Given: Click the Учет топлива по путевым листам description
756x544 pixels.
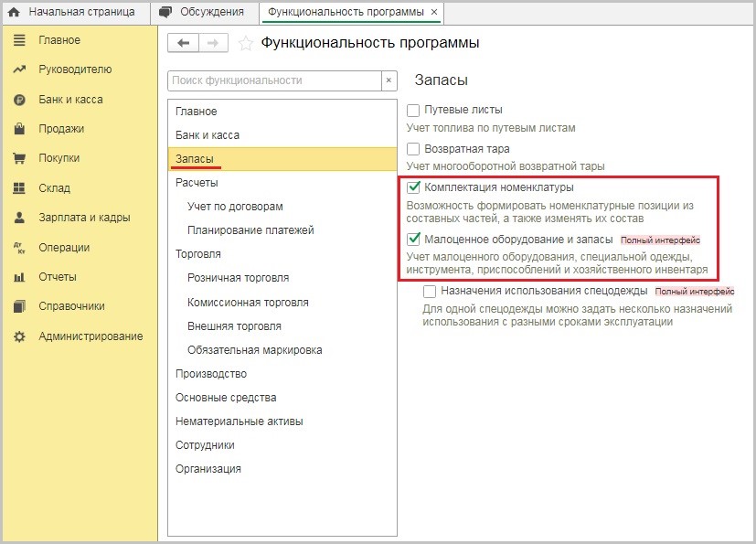Looking at the screenshot, I should (x=491, y=128).
